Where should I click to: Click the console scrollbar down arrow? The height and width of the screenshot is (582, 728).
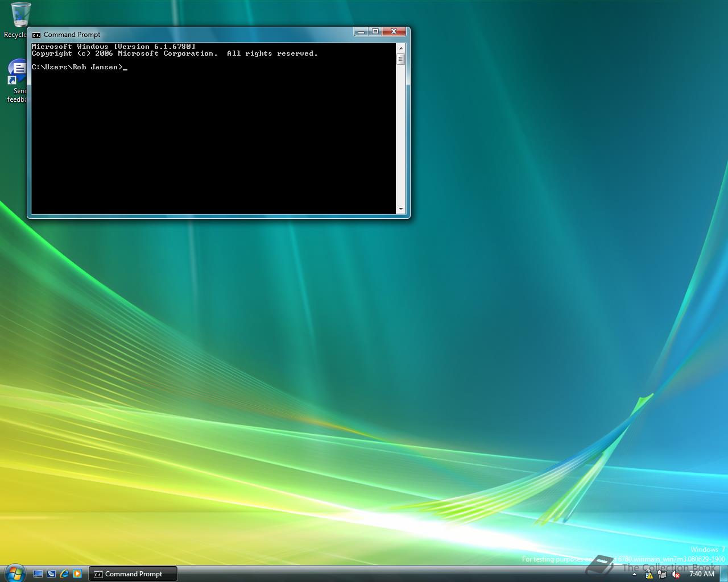tap(400, 209)
